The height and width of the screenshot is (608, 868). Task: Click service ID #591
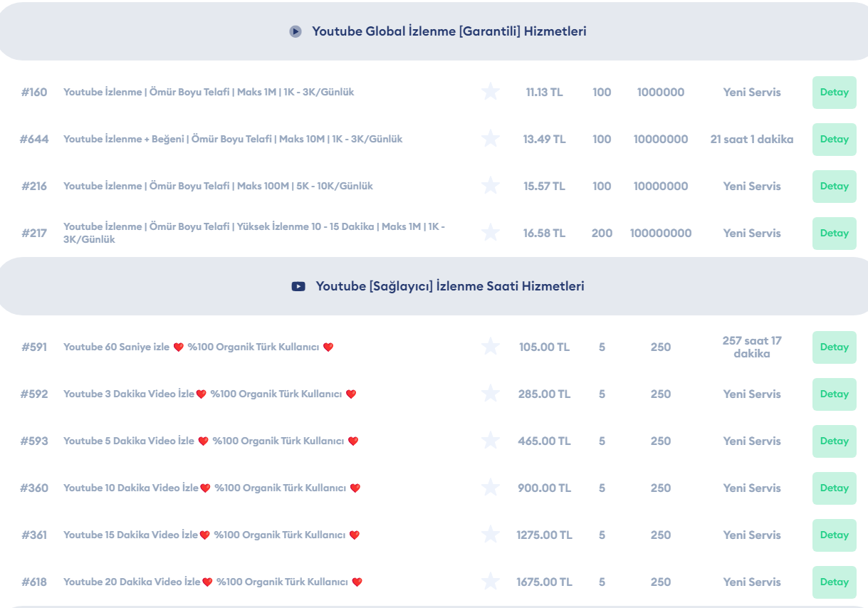click(x=34, y=347)
